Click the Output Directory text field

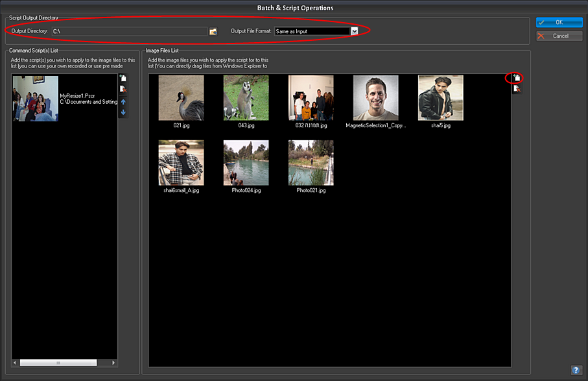pyautogui.click(x=128, y=31)
